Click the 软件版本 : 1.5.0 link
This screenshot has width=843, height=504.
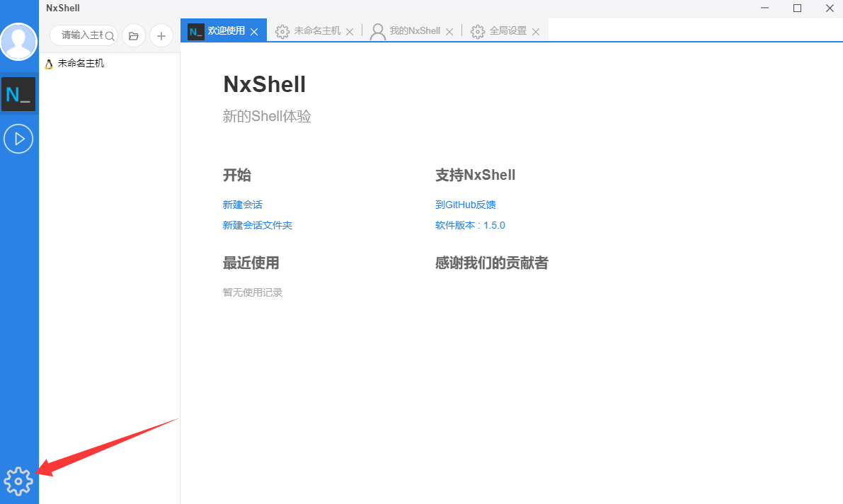coord(471,225)
